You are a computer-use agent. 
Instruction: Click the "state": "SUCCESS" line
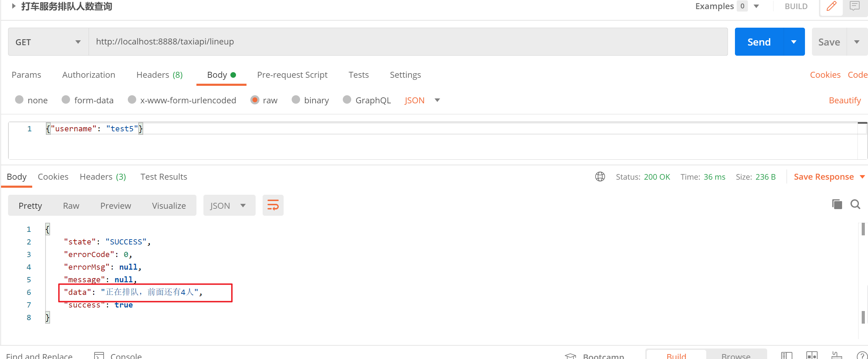107,242
